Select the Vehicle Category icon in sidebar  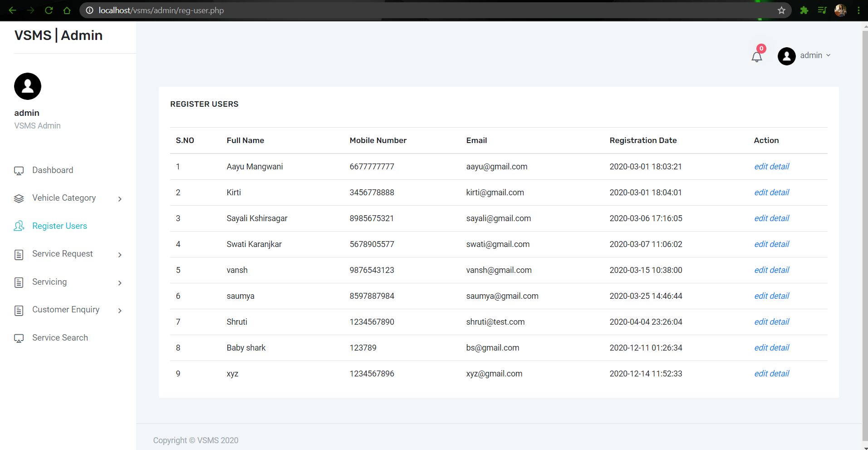click(19, 198)
